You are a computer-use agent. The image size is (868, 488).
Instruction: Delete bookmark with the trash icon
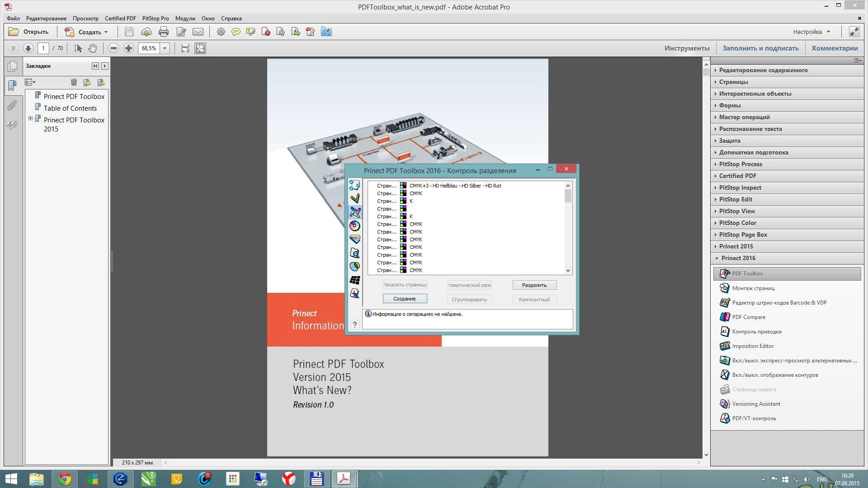[x=74, y=82]
